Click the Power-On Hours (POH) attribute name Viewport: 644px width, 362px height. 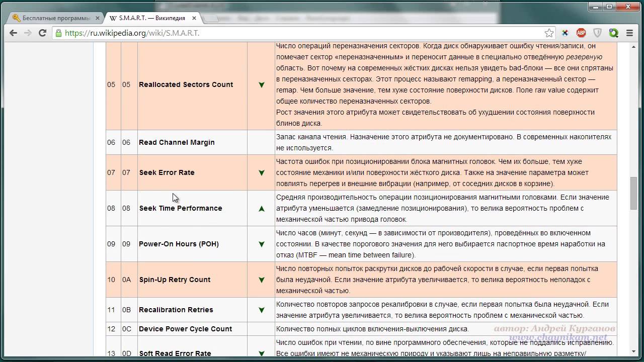click(179, 244)
